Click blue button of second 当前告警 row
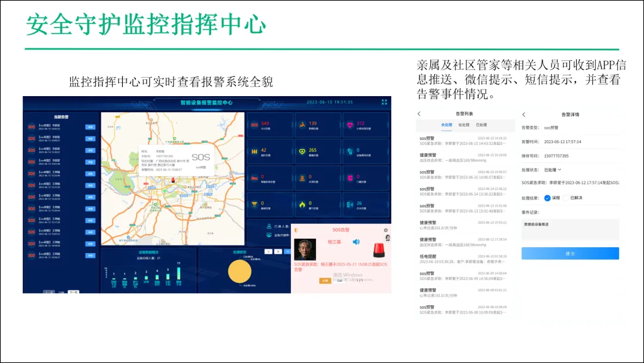The image size is (644, 363). 90,139
